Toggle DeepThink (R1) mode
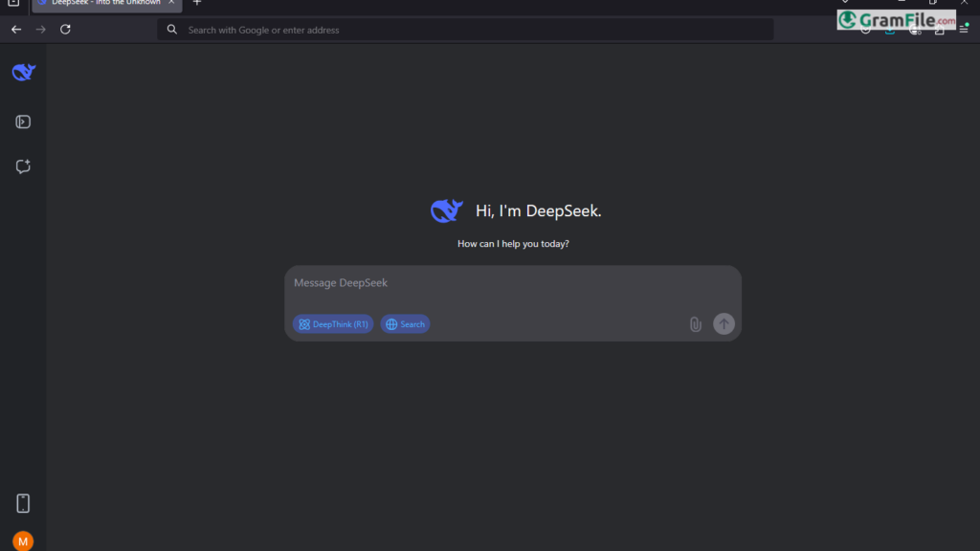 point(333,324)
